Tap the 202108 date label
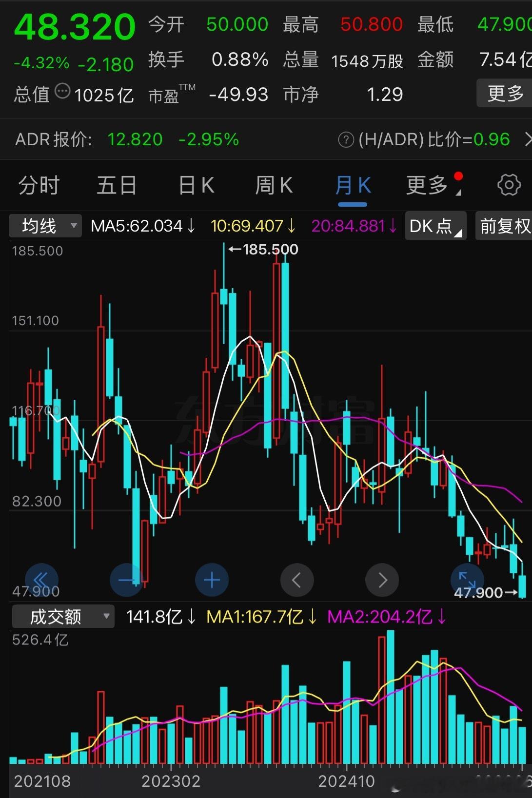The image size is (532, 798). [x=42, y=781]
